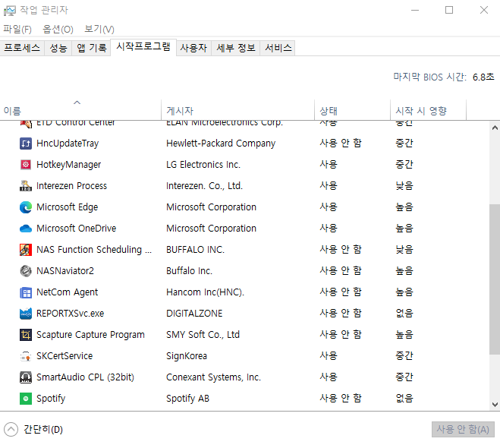Image resolution: width=500 pixels, height=448 pixels.
Task: Click the REPORTXSvc.exe icon
Action: tap(26, 314)
